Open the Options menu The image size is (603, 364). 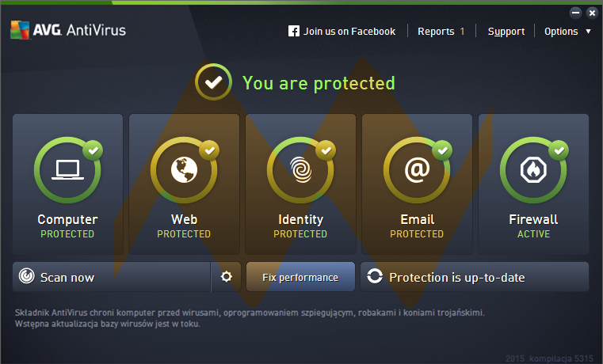click(561, 32)
